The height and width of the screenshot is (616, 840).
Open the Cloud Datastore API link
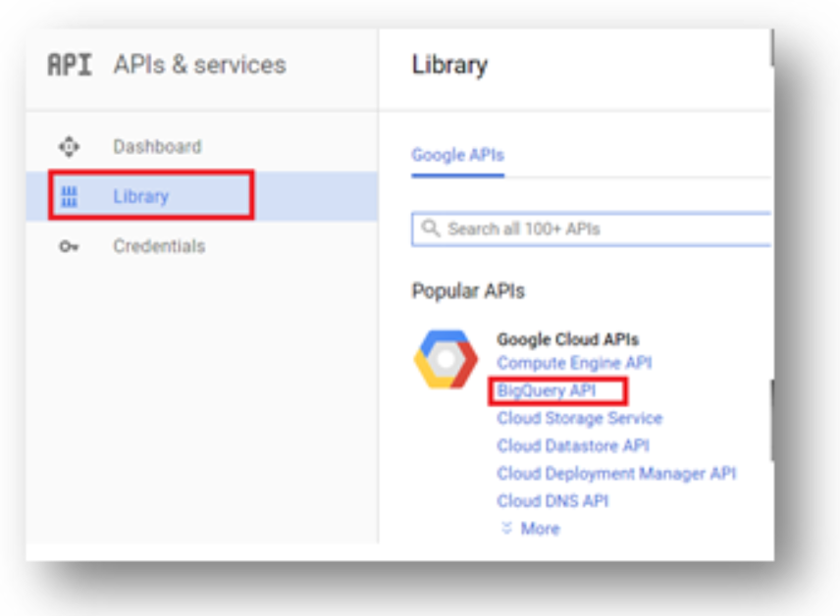(573, 445)
